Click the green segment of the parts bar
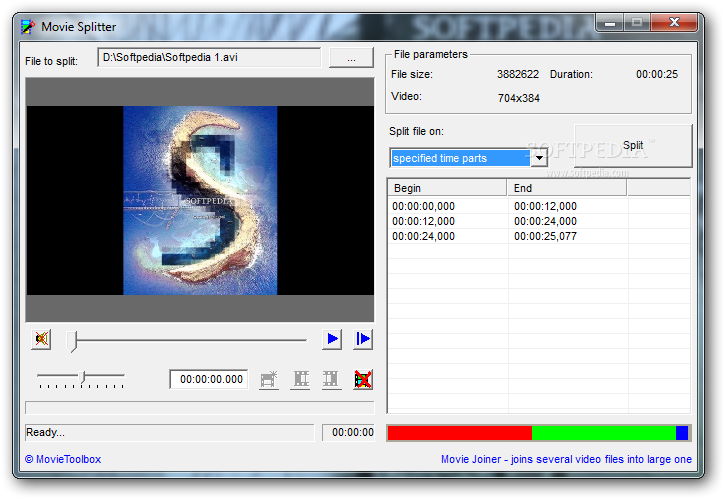 pos(604,433)
